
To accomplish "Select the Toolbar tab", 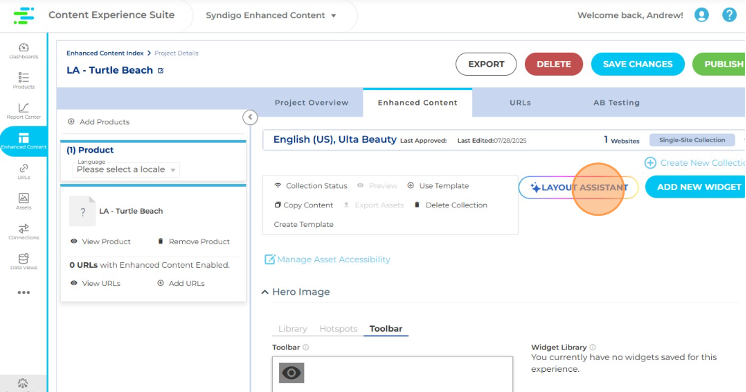I will (x=386, y=329).
